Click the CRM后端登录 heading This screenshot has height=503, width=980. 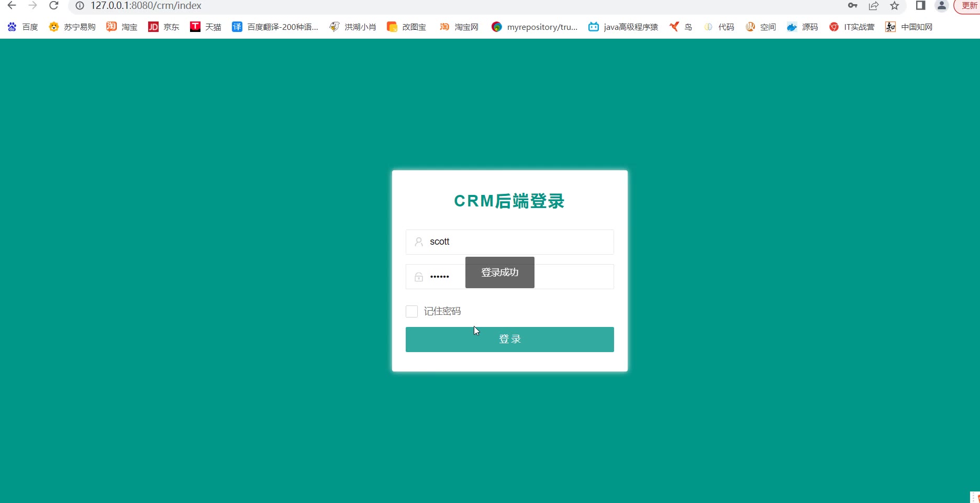pos(509,201)
